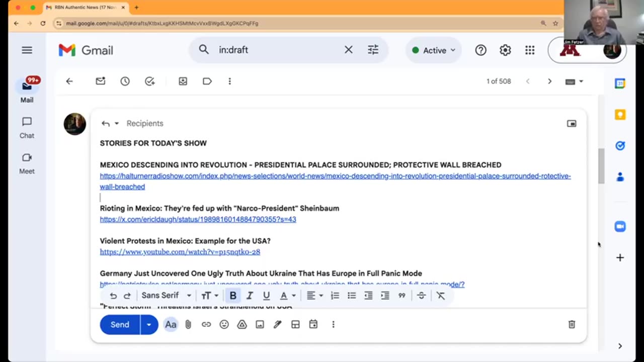
Task: Attach files with the paperclip icon
Action: pyautogui.click(x=188, y=325)
